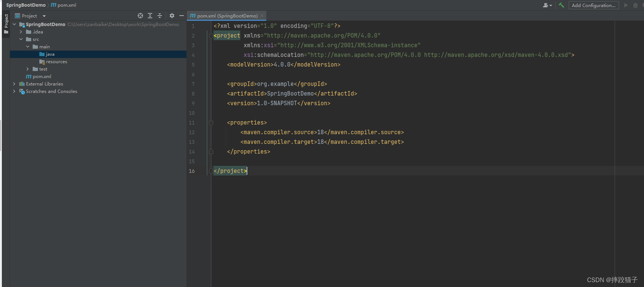Expand External Libraries node
Image resolution: width=644 pixels, height=287 pixels.
(x=14, y=84)
